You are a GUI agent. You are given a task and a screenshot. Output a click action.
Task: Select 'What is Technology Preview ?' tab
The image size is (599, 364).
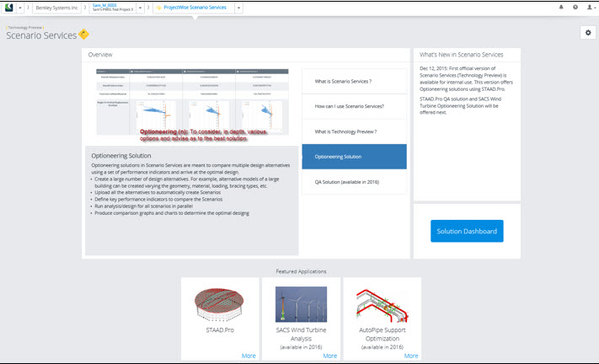(354, 131)
